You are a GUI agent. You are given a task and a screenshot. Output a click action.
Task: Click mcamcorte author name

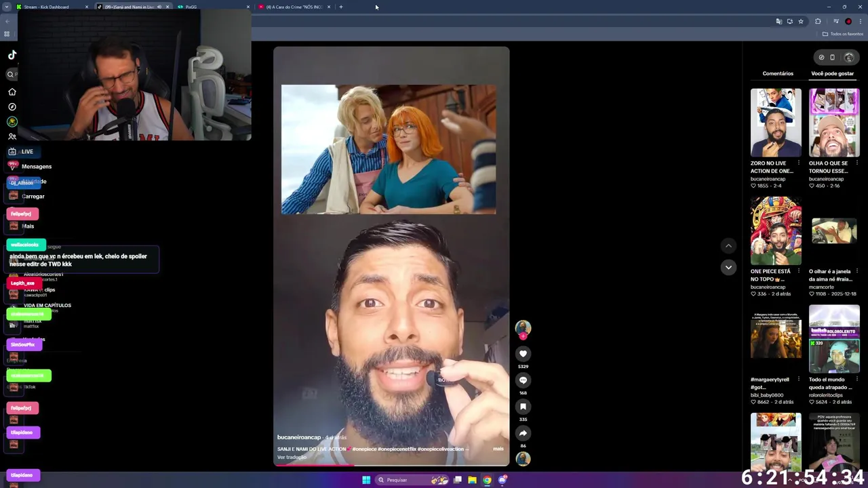(x=821, y=287)
